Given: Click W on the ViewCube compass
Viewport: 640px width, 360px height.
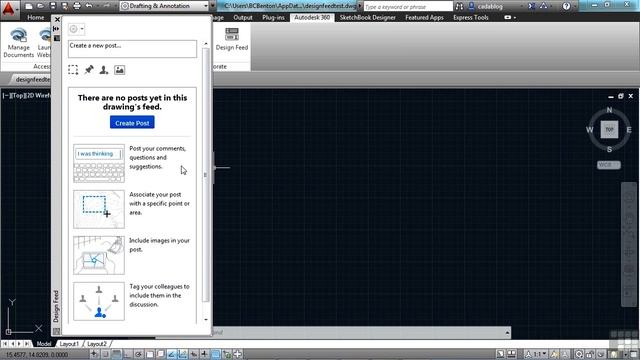Looking at the screenshot, I should (x=589, y=130).
